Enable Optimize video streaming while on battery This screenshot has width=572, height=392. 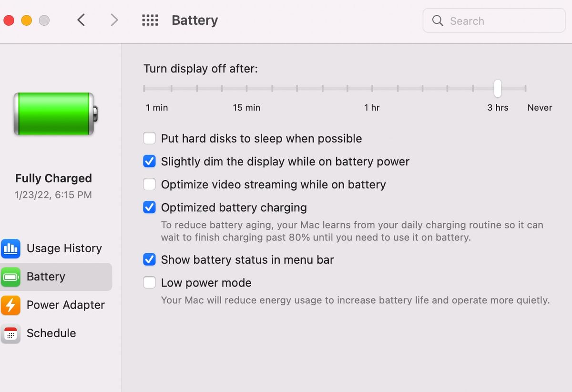pos(150,185)
